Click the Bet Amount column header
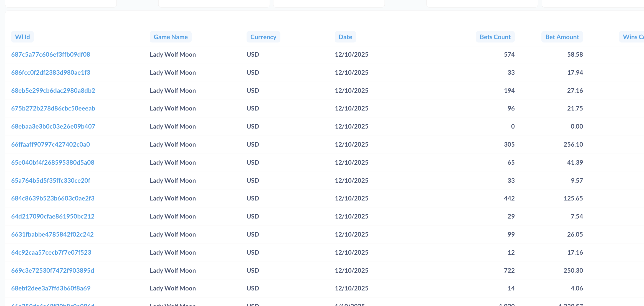Screen dimensions: 644x306 562,37
